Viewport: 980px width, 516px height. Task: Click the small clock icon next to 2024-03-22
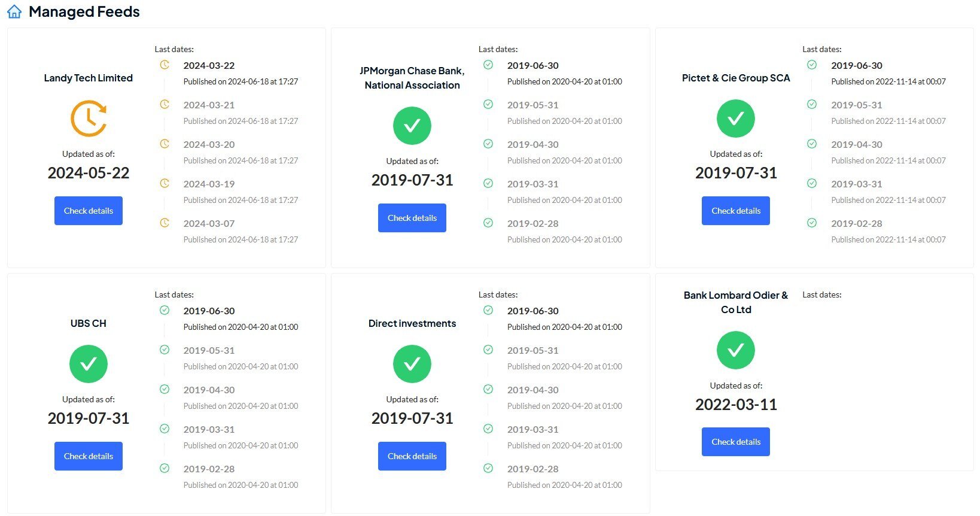pyautogui.click(x=165, y=65)
